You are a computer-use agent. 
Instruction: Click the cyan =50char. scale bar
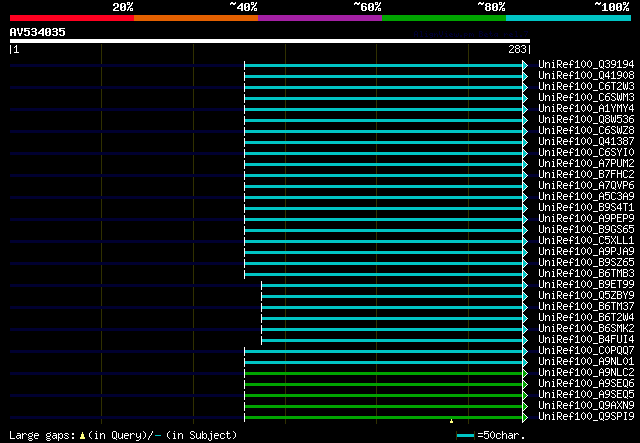tap(465, 436)
